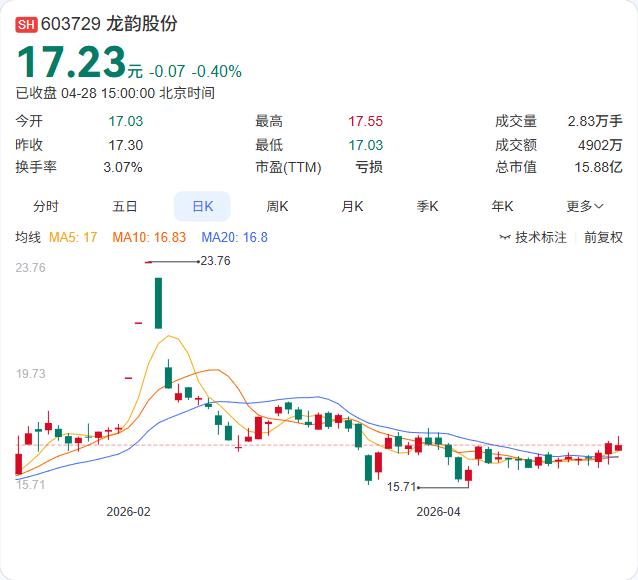
Task: Click the price change value -0.07
Action: click(167, 72)
